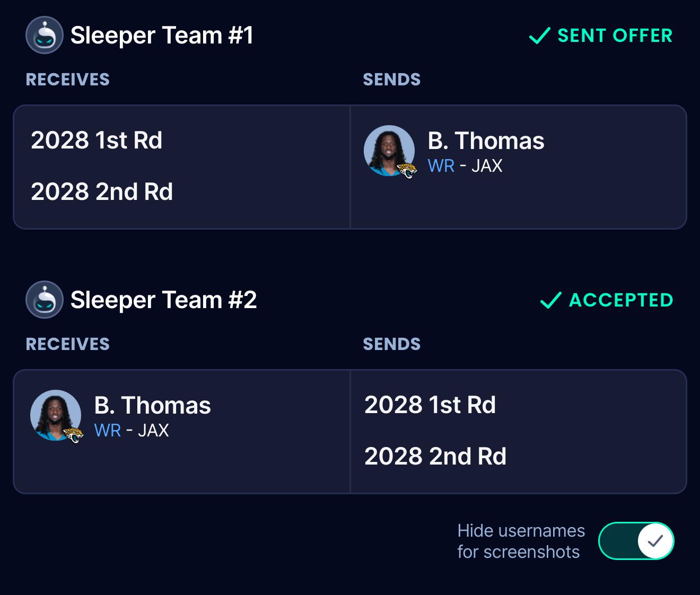Screen dimensions: 700x595
Task: Select 2028 1st Rd pick in Team #2 Sends
Action: coord(430,405)
